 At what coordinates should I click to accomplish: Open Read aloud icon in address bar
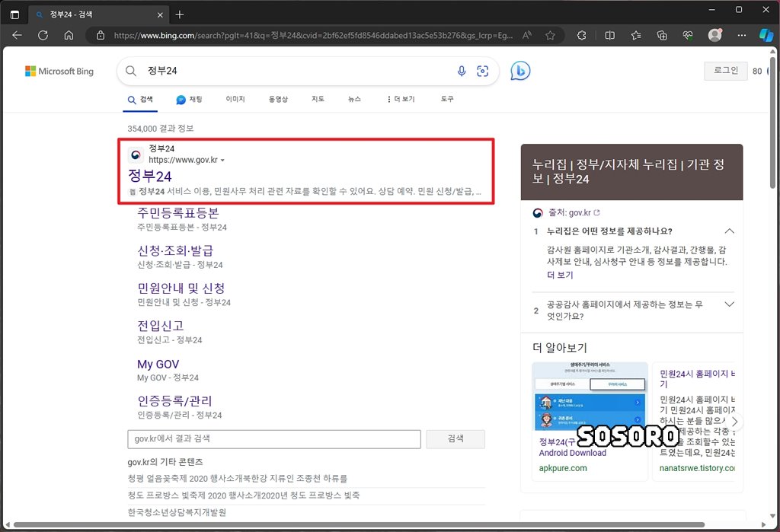527,35
